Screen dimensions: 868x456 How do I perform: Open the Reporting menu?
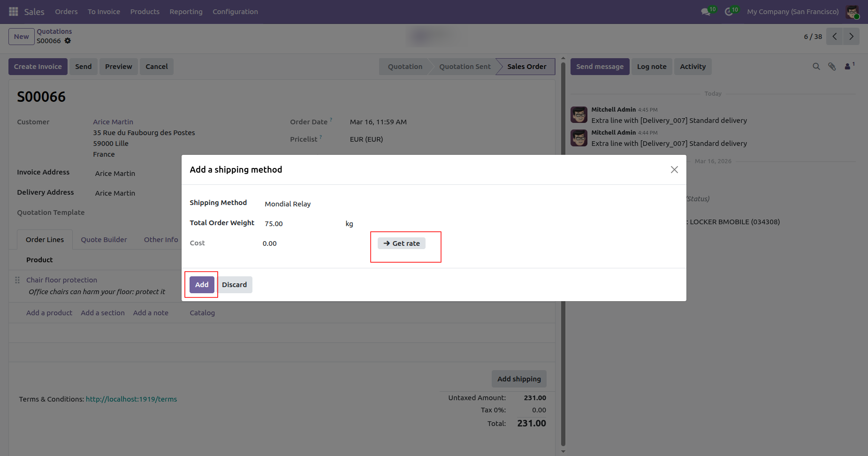(186, 12)
